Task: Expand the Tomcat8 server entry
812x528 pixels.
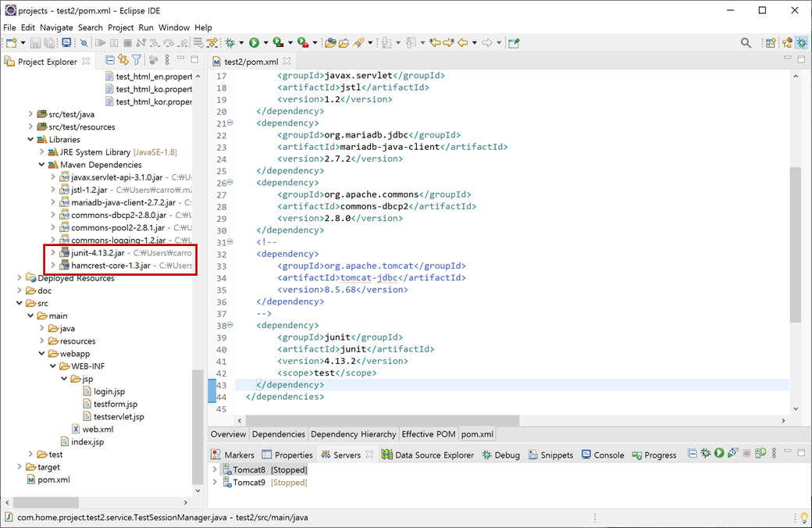Action: click(215, 469)
